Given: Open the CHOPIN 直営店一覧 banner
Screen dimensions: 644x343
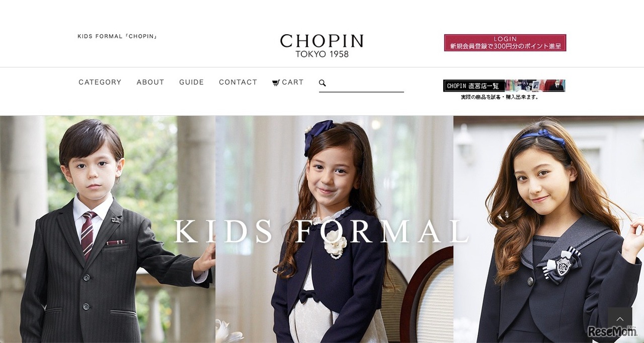Looking at the screenshot, I should [504, 86].
